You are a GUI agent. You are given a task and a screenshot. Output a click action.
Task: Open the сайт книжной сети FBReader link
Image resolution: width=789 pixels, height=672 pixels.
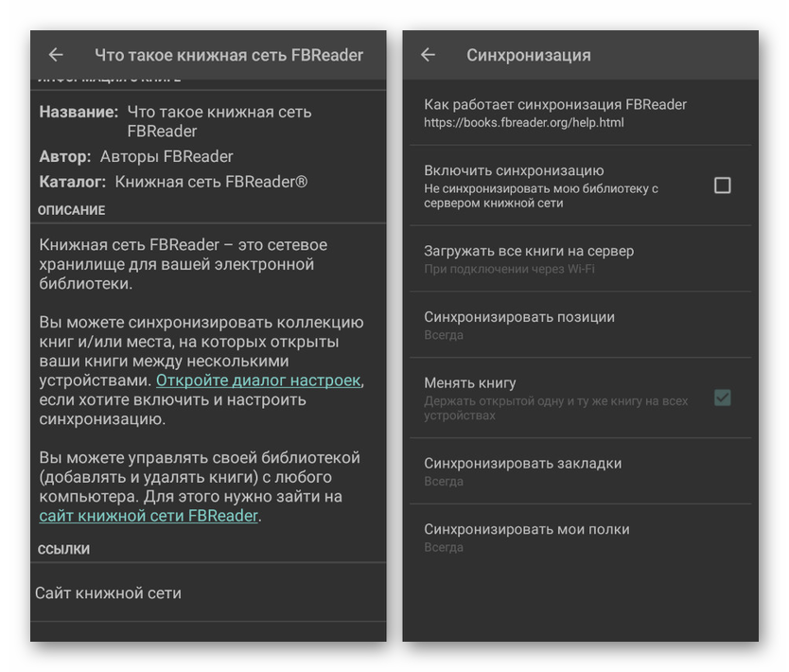point(149,516)
